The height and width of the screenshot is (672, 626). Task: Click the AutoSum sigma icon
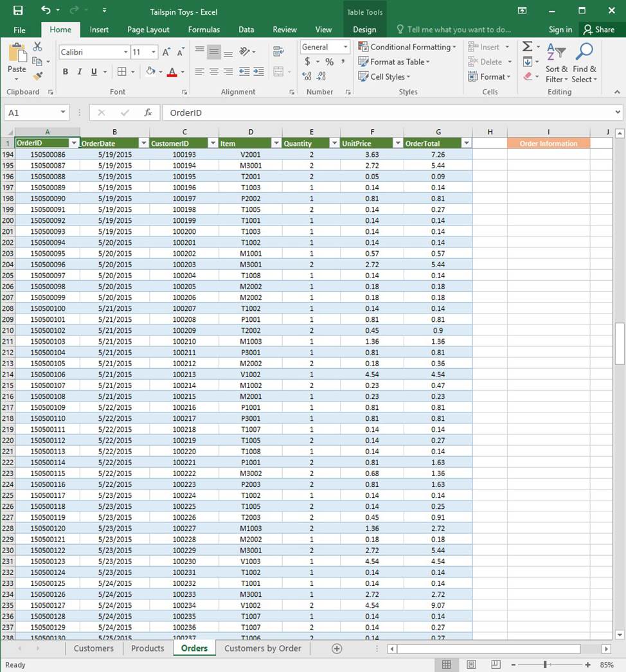pos(527,47)
